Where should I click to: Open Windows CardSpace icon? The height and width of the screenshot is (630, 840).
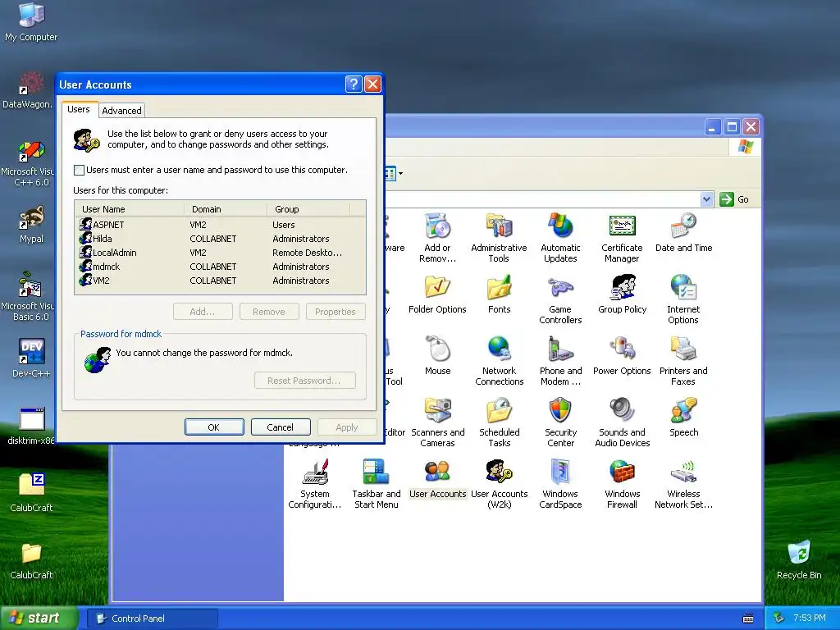(x=560, y=484)
